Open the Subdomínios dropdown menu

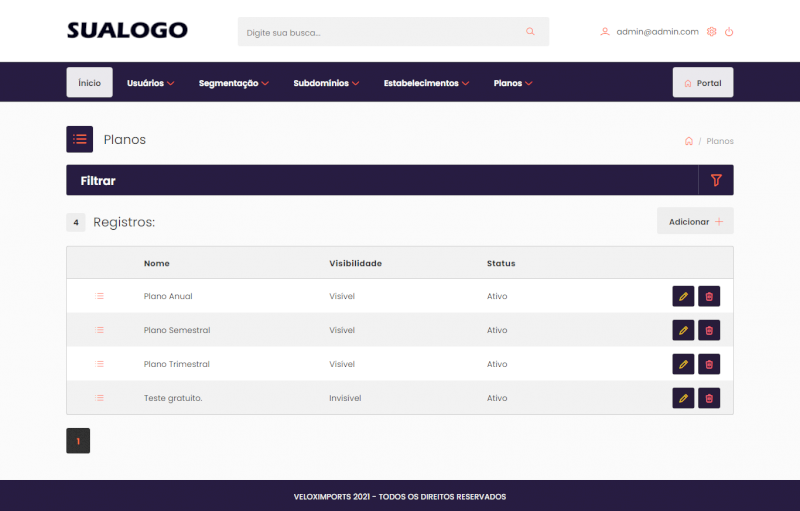click(326, 83)
